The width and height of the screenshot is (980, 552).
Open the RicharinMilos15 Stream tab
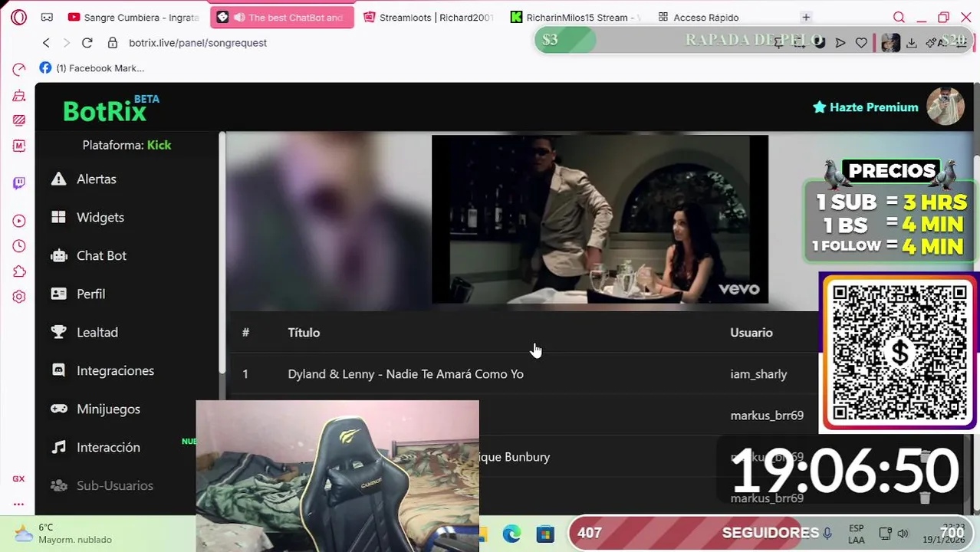(575, 17)
